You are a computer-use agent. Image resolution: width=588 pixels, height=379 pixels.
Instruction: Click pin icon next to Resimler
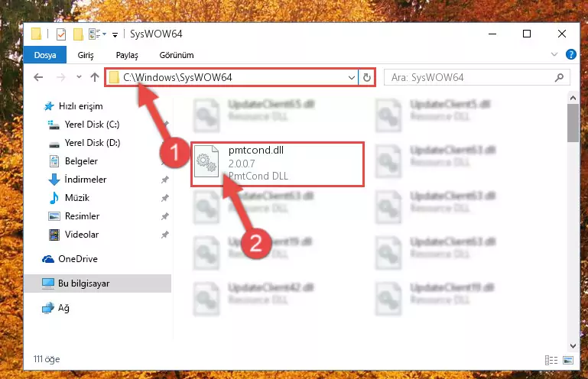point(165,217)
